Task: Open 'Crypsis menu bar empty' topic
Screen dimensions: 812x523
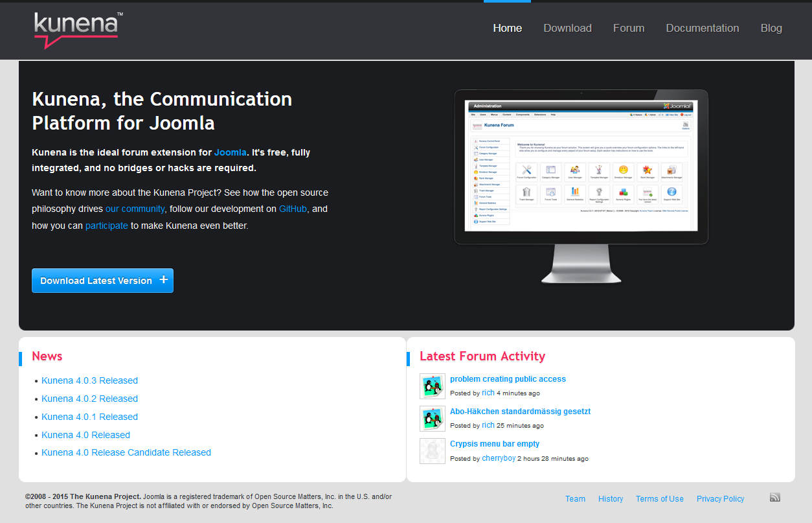Action: [495, 444]
